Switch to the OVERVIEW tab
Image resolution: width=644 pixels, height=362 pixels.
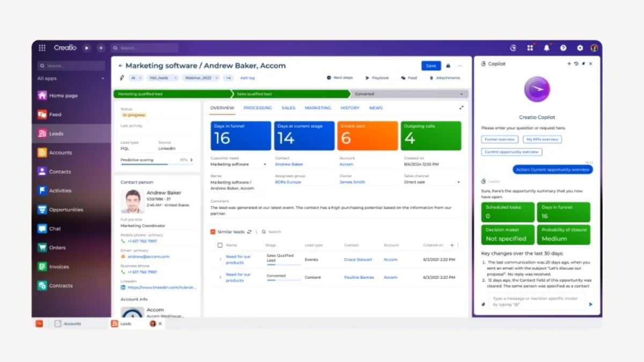222,108
